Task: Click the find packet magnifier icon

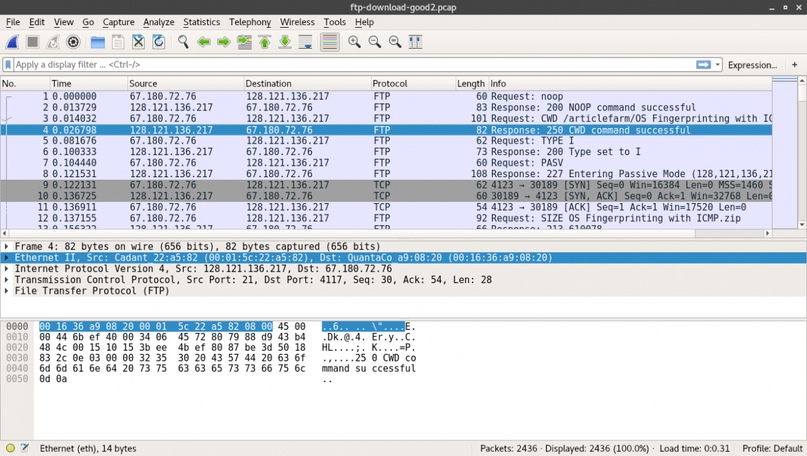Action: point(183,42)
